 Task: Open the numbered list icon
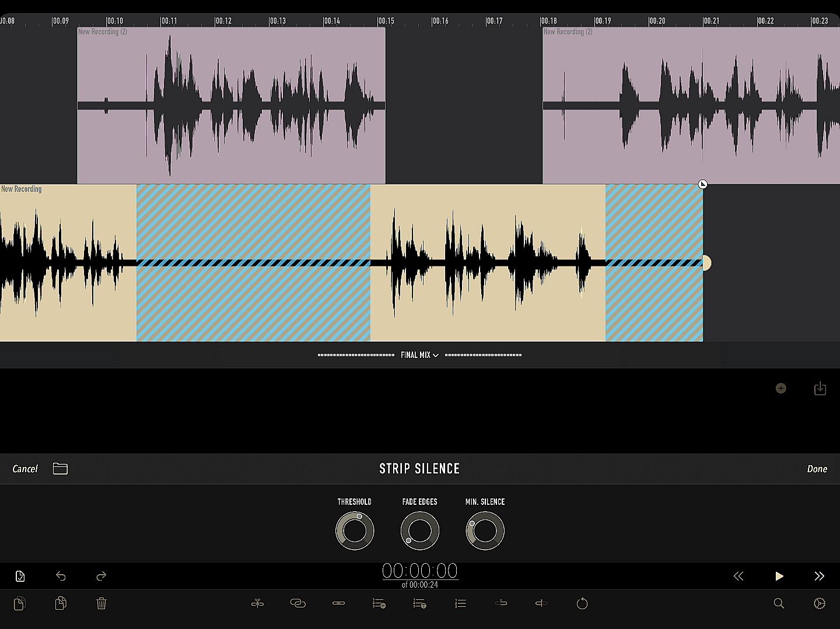click(460, 603)
